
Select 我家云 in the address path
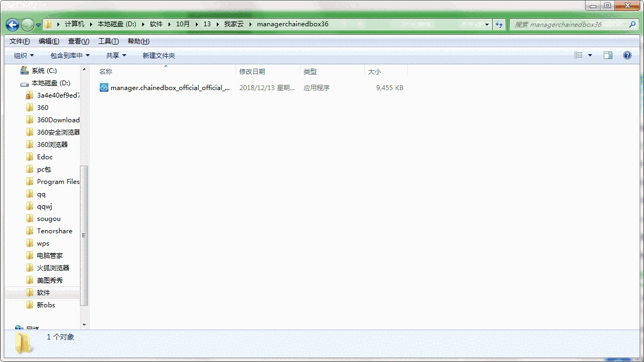[234, 24]
